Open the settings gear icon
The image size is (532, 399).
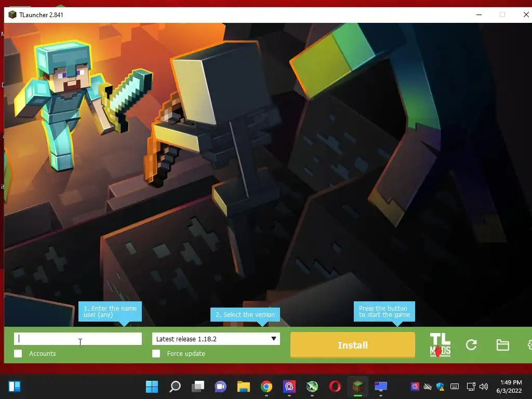529,345
